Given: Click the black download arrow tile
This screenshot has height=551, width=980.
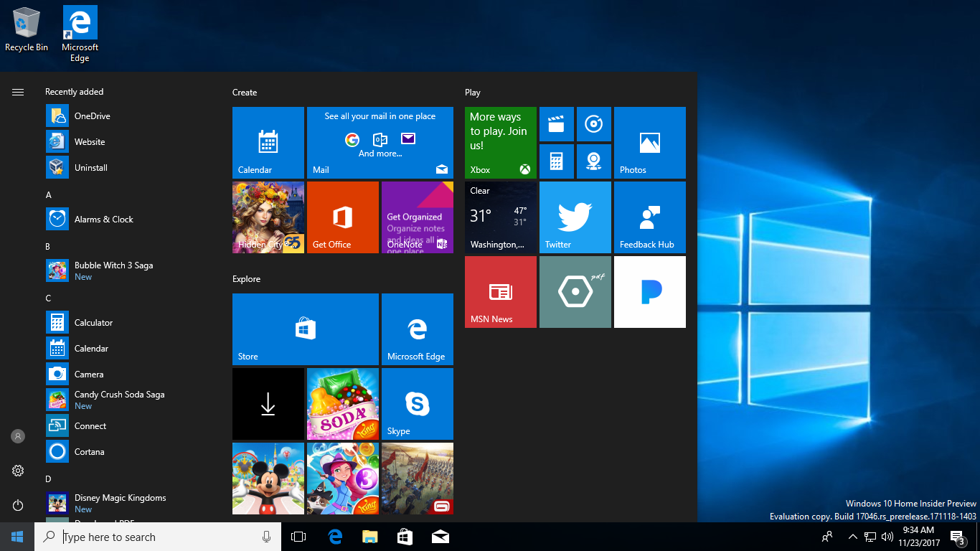Looking at the screenshot, I should pos(268,404).
